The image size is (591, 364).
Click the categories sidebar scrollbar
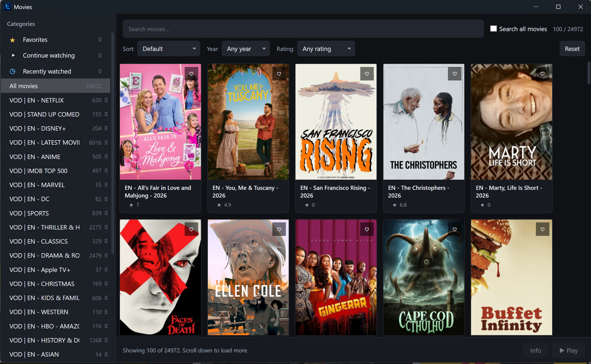112,143
